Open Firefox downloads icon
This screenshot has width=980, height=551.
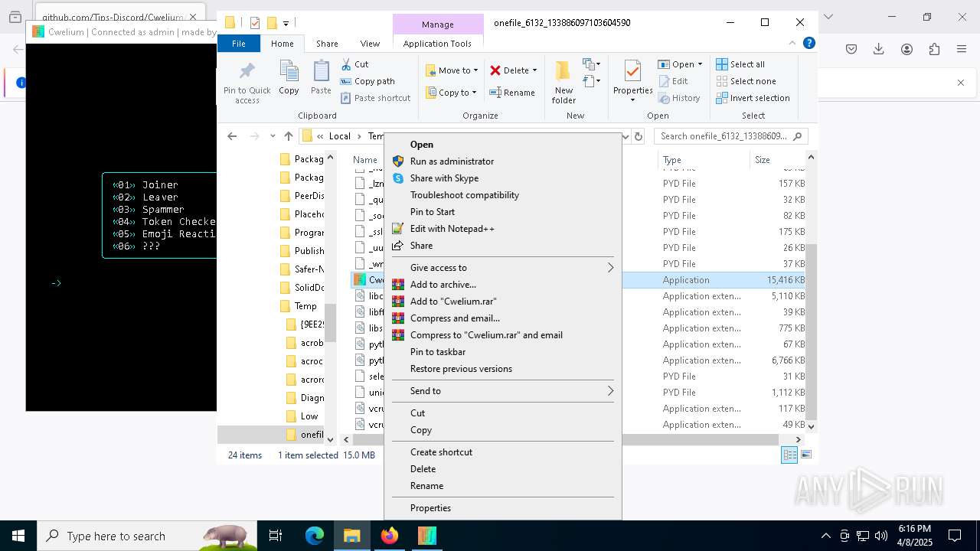tap(879, 49)
